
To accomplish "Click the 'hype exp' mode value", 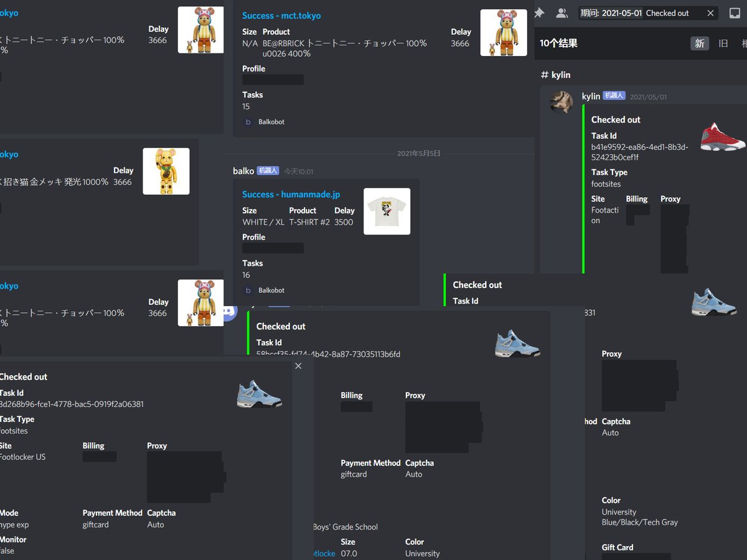I will pyautogui.click(x=15, y=525).
